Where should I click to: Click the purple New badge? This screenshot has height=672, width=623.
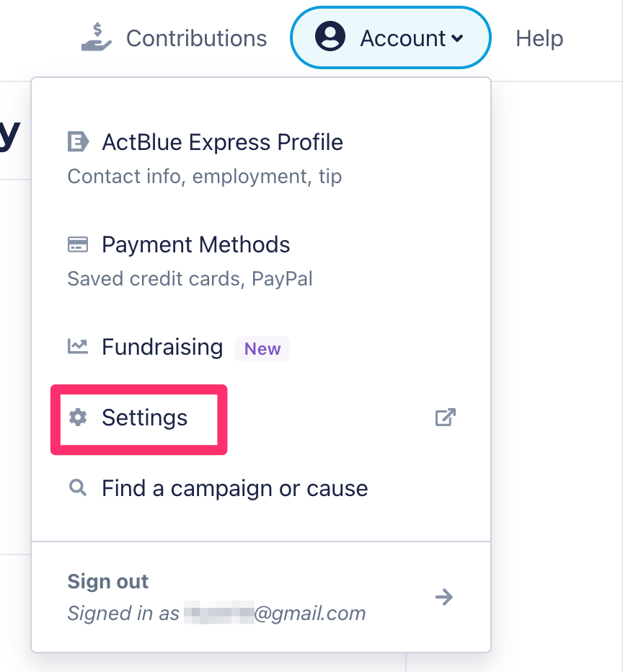pos(262,349)
